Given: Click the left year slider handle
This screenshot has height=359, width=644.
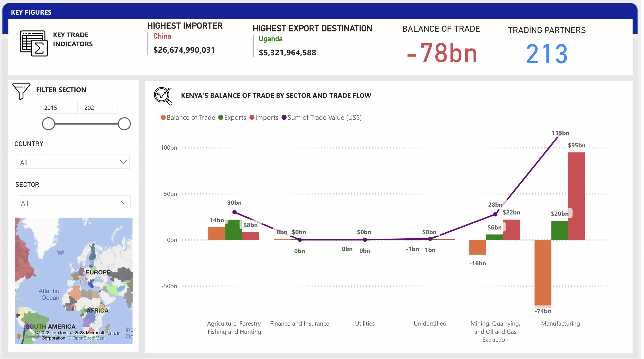Looking at the screenshot, I should [48, 124].
